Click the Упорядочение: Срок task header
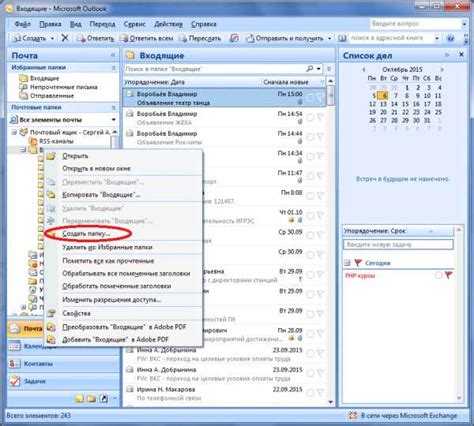 [398, 231]
